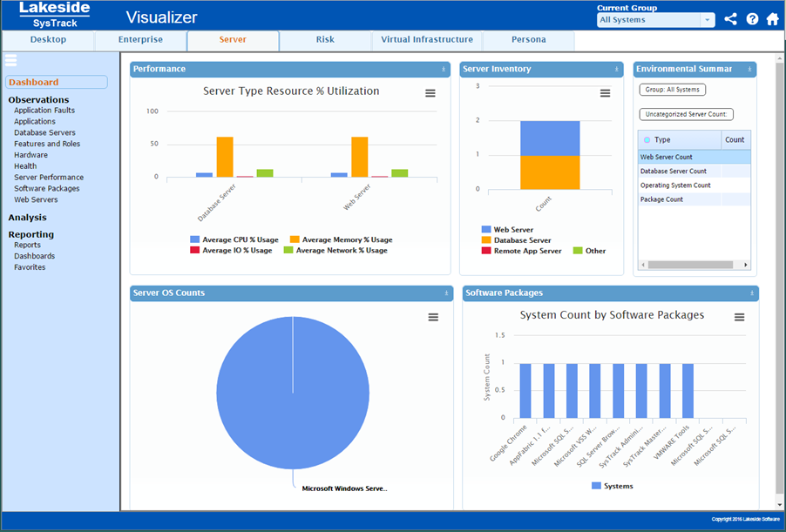Toggle the sidebar hamburger menu icon
Screen dimensions: 786x532
[x=11, y=60]
